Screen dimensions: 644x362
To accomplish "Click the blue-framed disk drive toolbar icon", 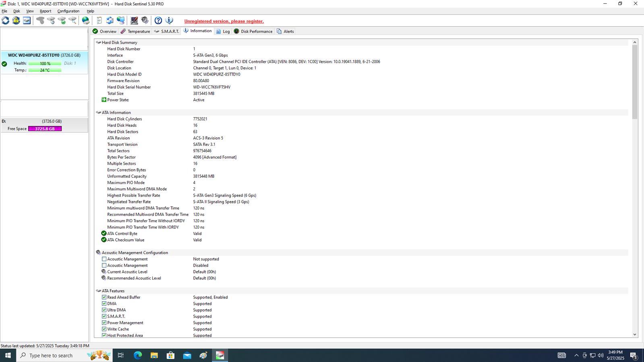I will (27, 21).
